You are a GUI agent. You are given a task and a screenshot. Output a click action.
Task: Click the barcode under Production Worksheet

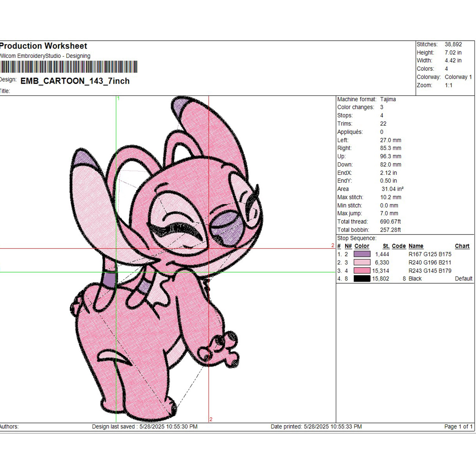coord(69,67)
